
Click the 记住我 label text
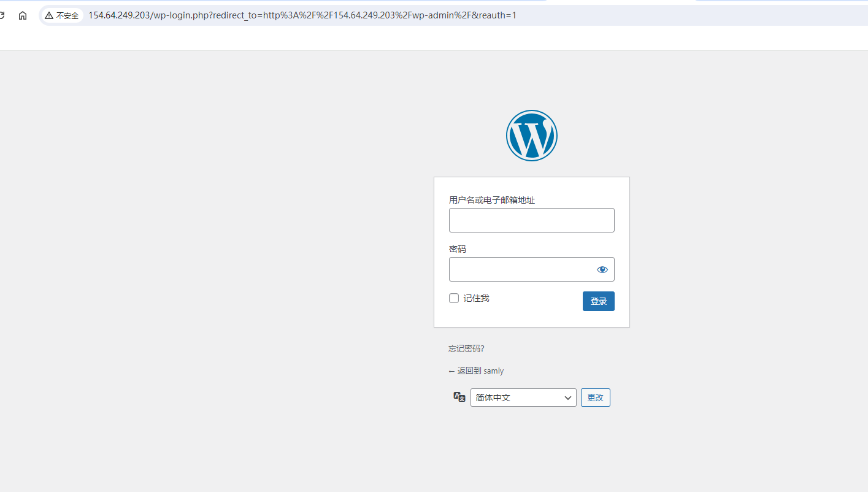coord(476,298)
